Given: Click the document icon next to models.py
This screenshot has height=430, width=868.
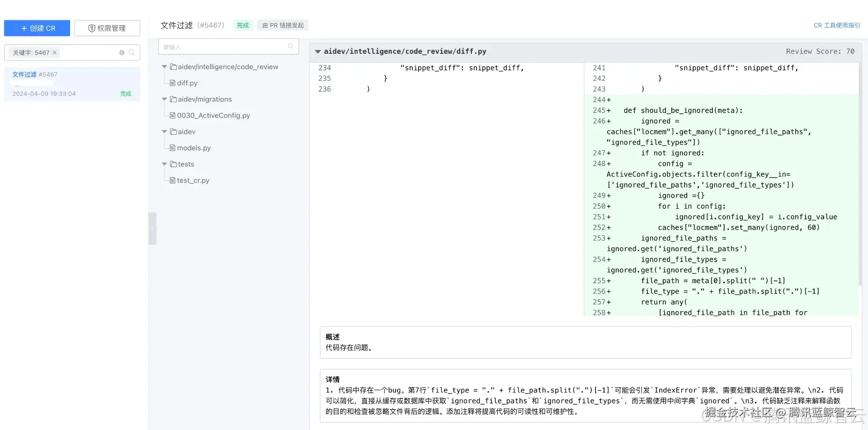Looking at the screenshot, I should [x=173, y=148].
